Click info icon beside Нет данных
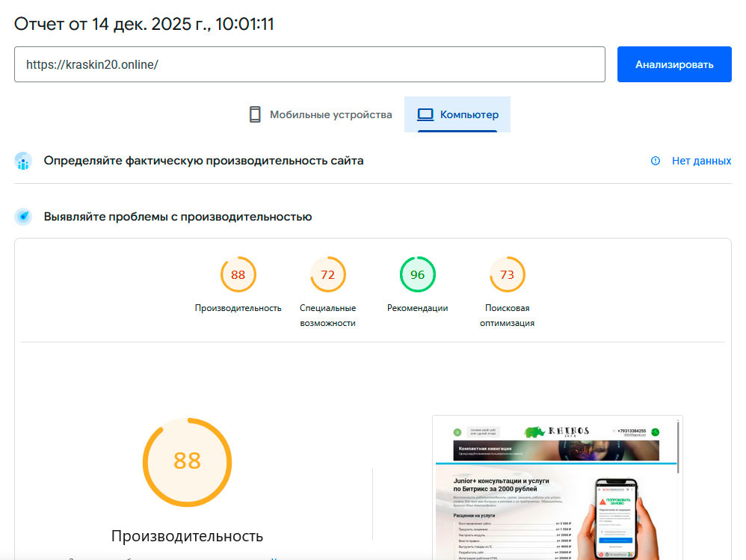The height and width of the screenshot is (560, 746). coord(656,161)
